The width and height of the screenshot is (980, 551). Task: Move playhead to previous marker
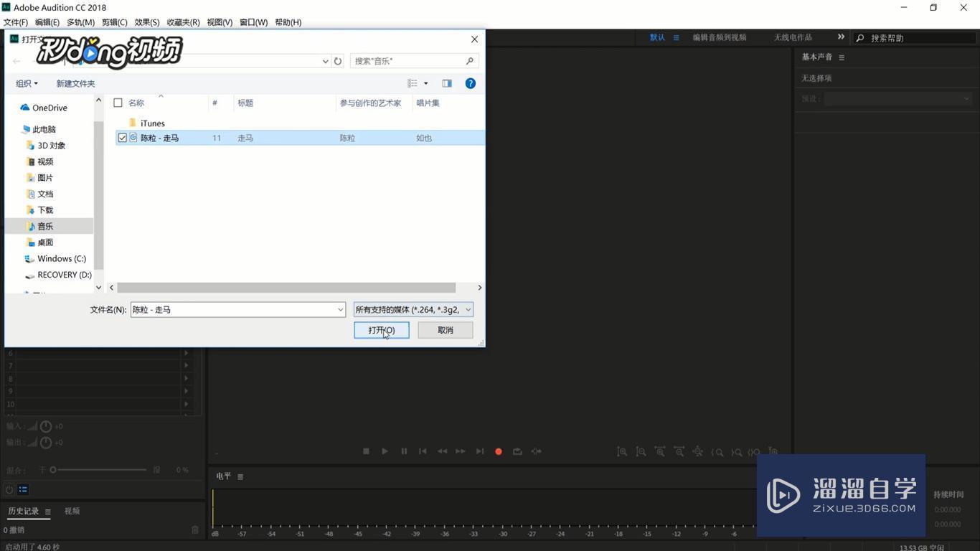pyautogui.click(x=423, y=451)
